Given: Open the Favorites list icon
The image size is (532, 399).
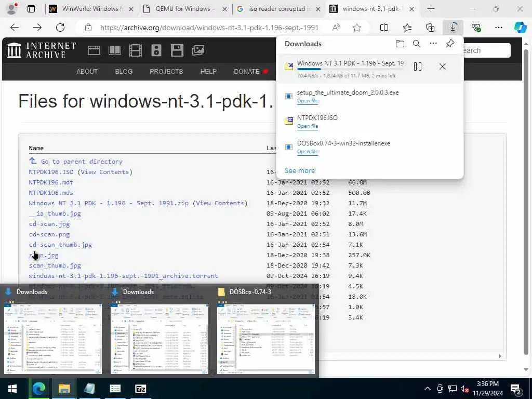Looking at the screenshot, I should point(407,28).
